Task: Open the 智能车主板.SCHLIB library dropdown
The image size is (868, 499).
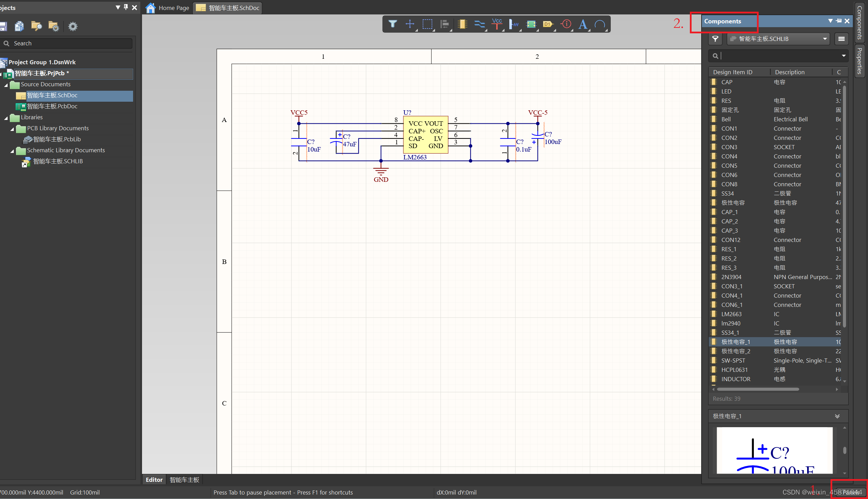Action: click(x=825, y=39)
